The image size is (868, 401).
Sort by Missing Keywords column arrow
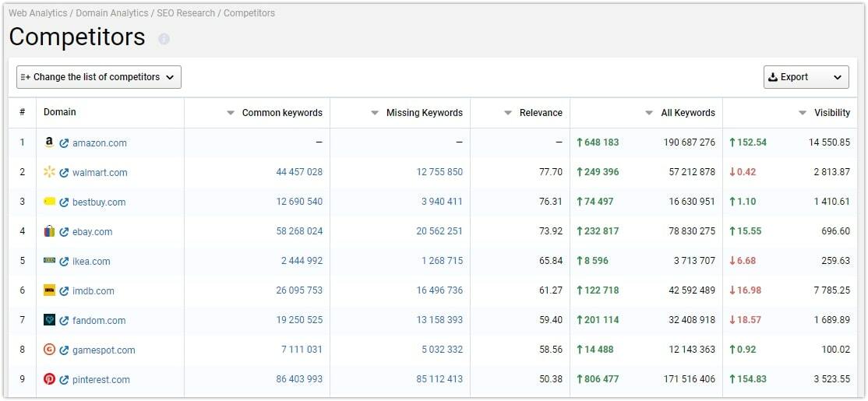click(x=375, y=113)
